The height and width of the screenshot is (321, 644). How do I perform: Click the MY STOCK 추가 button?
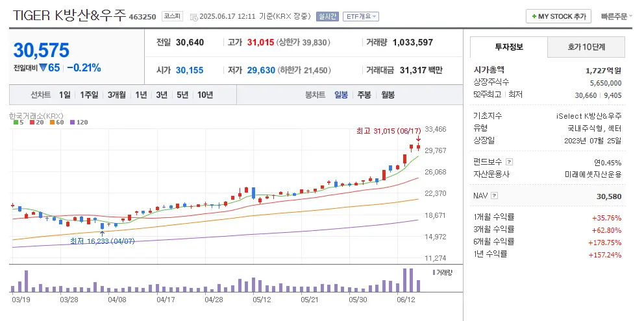click(558, 16)
